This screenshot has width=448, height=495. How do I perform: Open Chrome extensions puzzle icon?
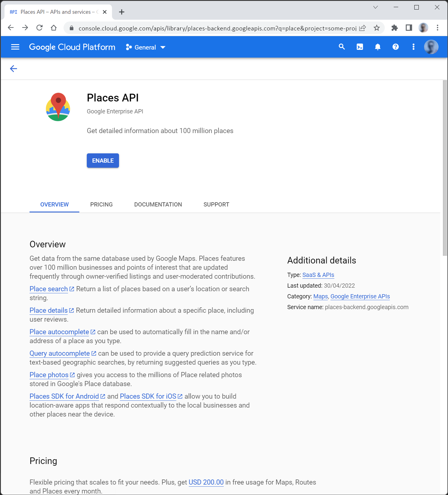pyautogui.click(x=395, y=28)
